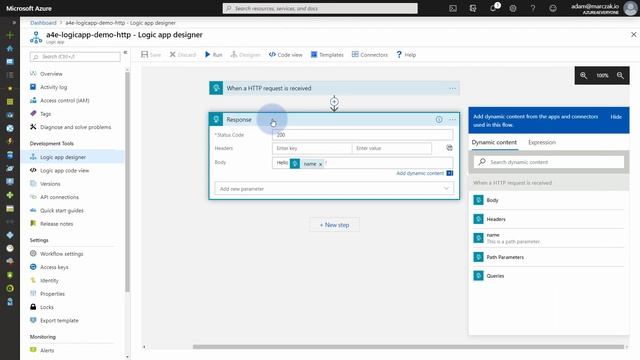Switch to the Expression tab

[x=542, y=142]
